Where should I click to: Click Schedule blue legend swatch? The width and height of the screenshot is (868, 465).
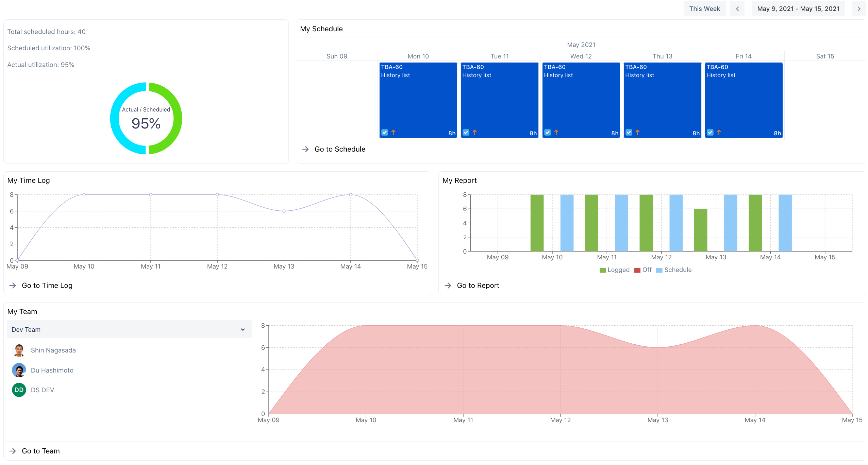pyautogui.click(x=659, y=270)
